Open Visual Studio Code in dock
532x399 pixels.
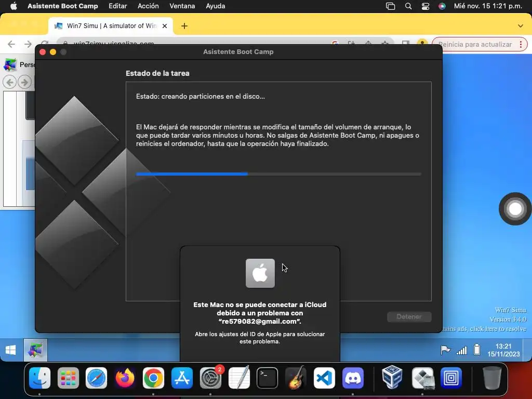point(324,378)
